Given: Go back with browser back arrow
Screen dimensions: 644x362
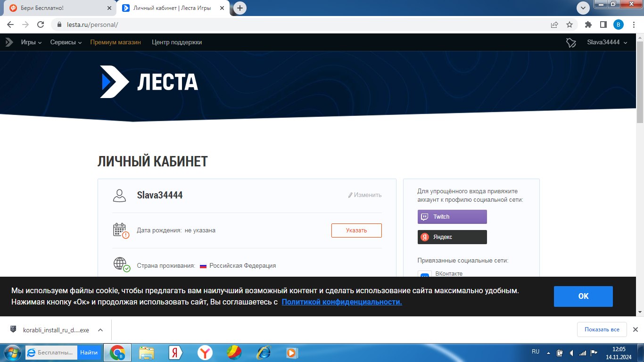Looking at the screenshot, I should pos(10,25).
